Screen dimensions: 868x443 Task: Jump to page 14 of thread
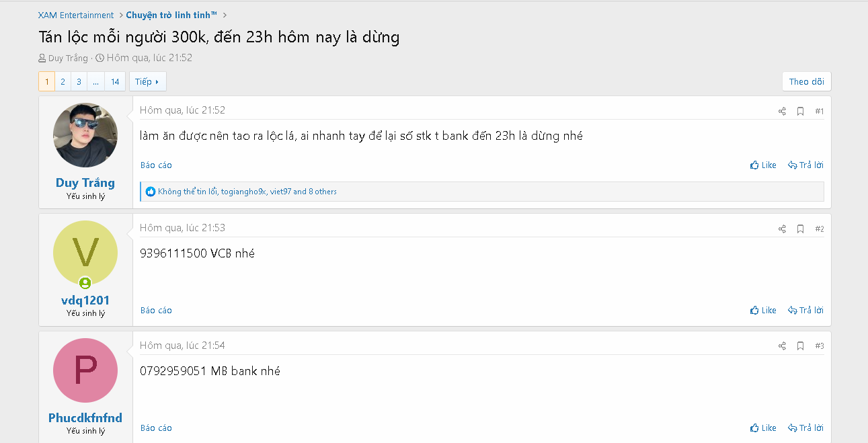(115, 82)
